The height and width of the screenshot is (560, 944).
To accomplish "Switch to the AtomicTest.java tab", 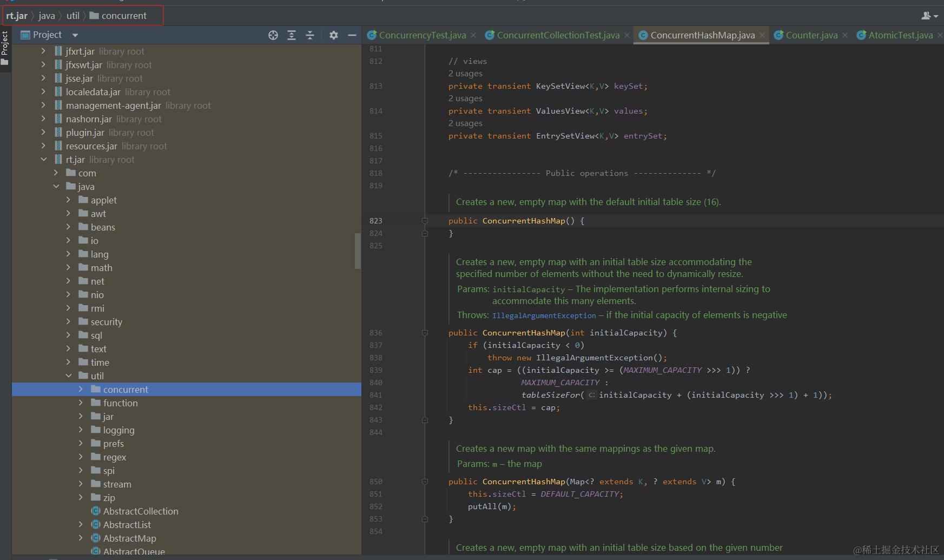I will click(x=900, y=35).
